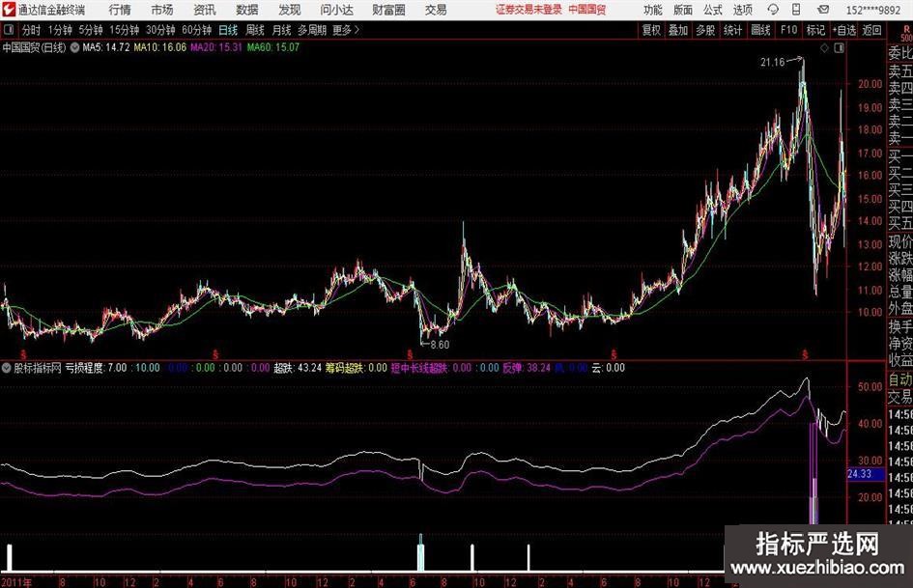Switch to the 30分钟 period
Screen dimensions: 913x588
[x=160, y=30]
